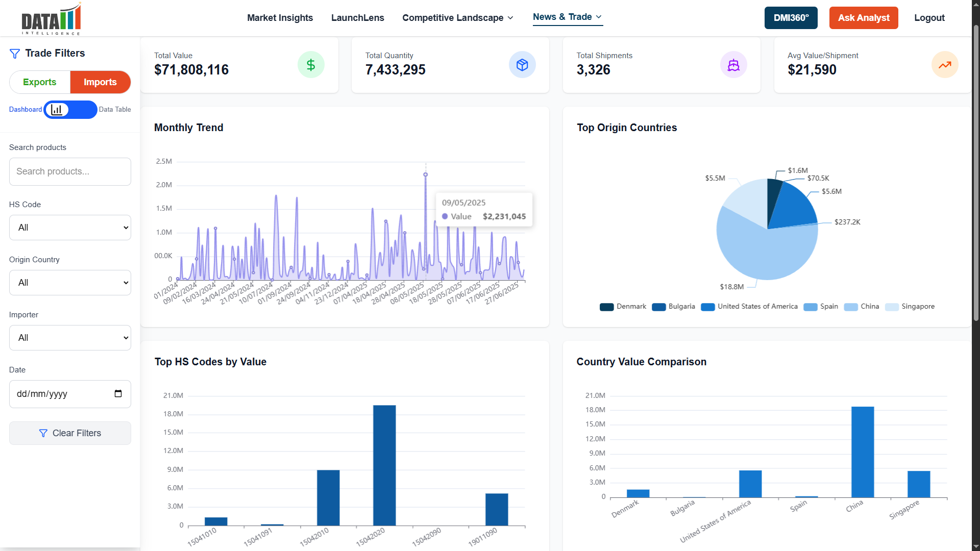
Task: Navigate to LaunchLens
Action: [x=357, y=18]
